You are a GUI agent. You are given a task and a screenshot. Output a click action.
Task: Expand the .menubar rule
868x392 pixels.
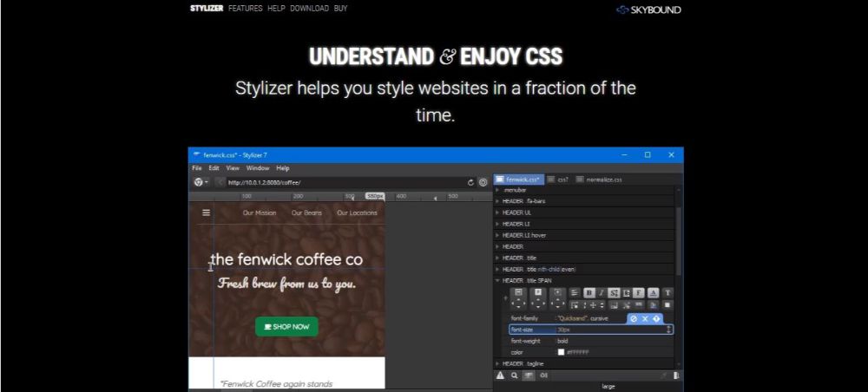pyautogui.click(x=497, y=190)
